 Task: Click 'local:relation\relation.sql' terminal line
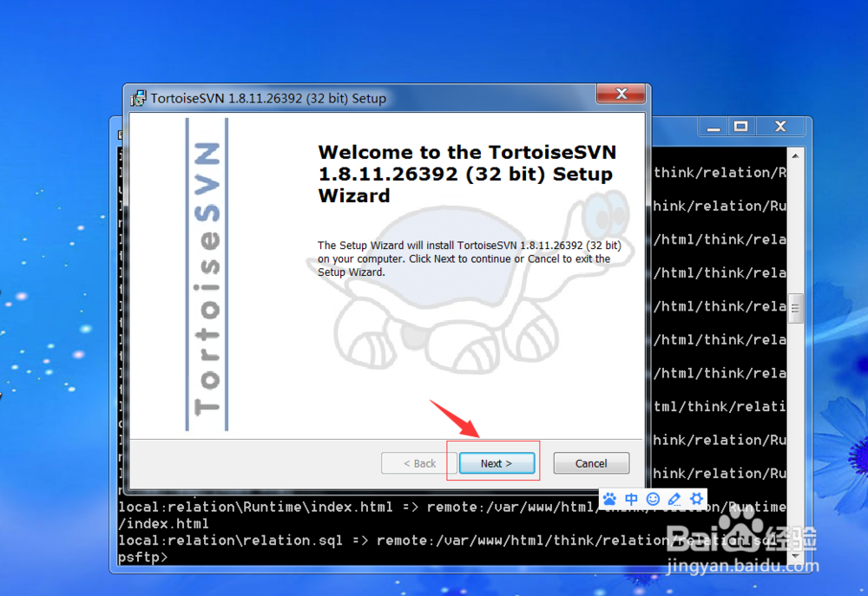[x=447, y=540]
